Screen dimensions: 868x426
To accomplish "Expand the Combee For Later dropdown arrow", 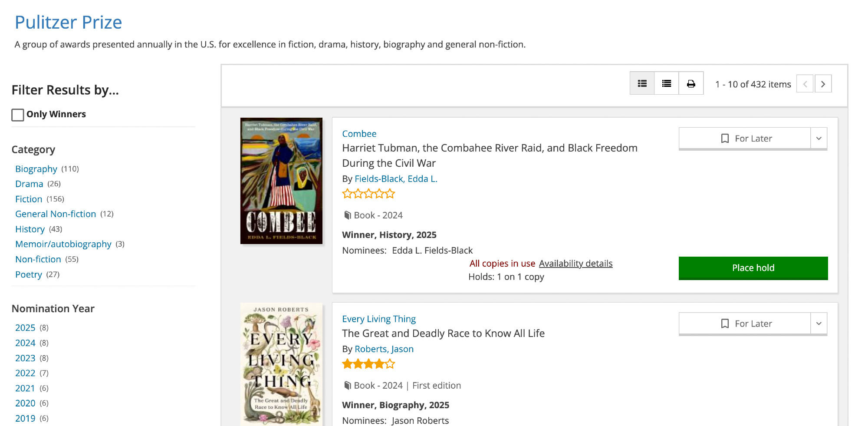I will coord(819,139).
